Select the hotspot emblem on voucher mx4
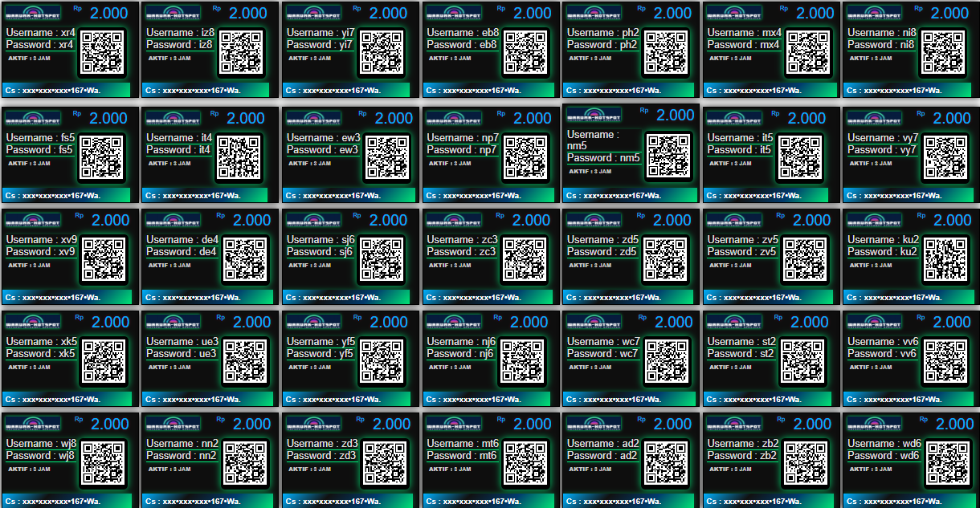This screenshot has width=980, height=508. coord(733,12)
